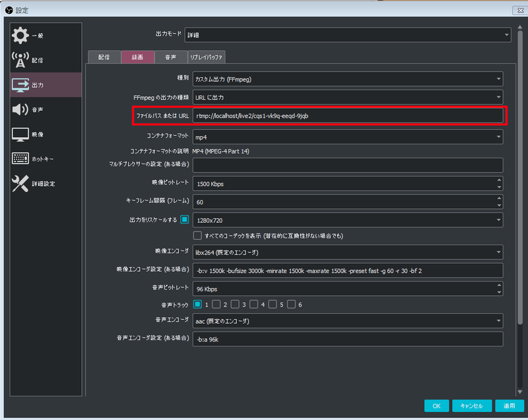
Task: Click the video encoder settings -b:v field
Action: point(348,271)
